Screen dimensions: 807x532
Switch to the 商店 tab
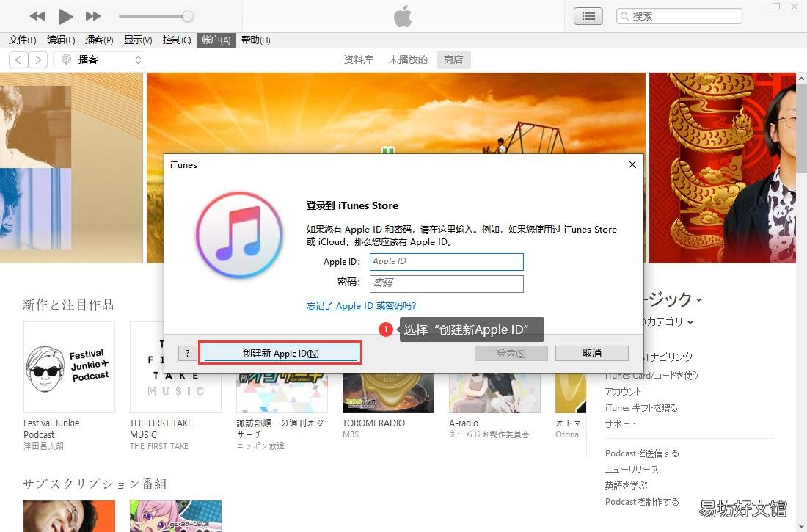point(453,59)
